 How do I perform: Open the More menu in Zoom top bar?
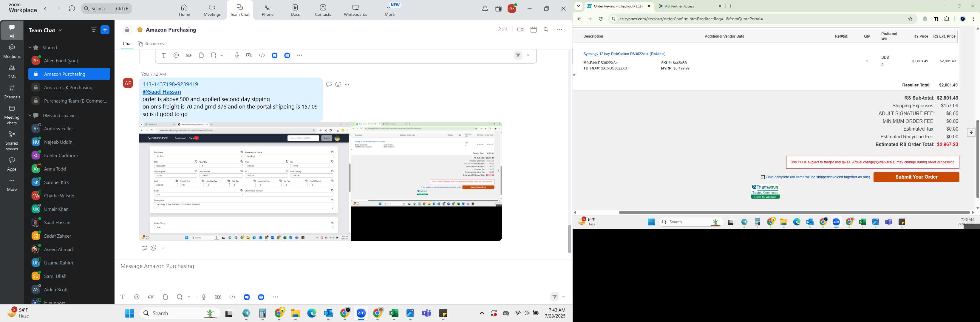click(x=389, y=10)
